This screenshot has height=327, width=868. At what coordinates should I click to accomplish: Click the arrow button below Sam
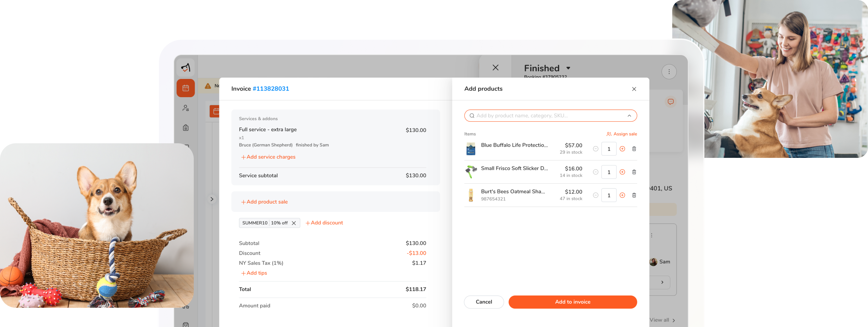[x=662, y=282]
